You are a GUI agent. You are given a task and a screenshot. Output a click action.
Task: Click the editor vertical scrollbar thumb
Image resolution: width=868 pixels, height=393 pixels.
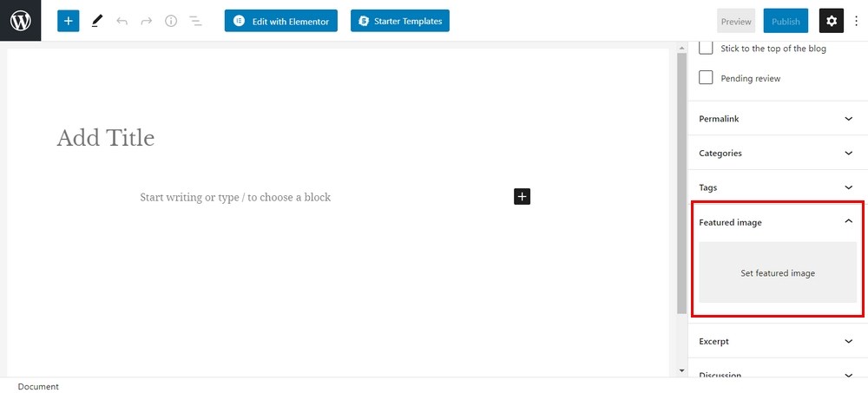(681, 183)
